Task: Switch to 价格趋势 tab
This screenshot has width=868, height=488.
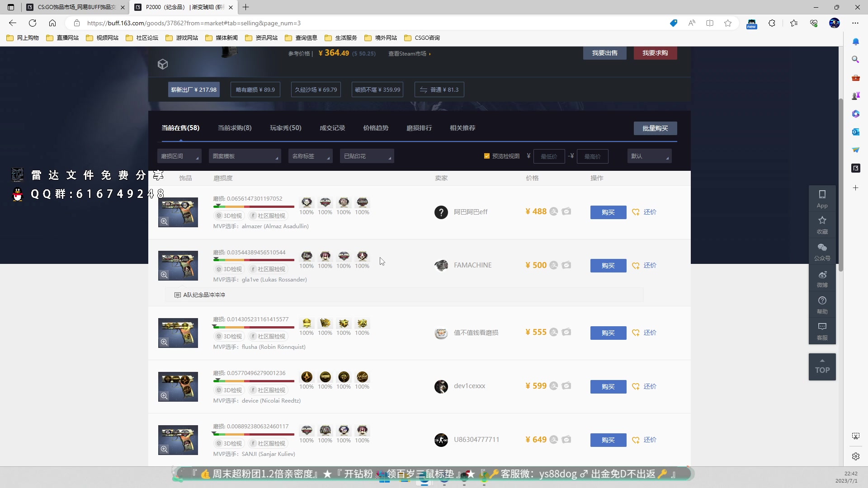Action: [376, 128]
